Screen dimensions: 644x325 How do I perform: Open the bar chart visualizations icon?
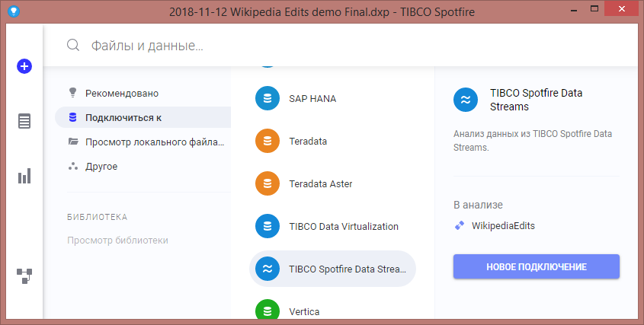24,176
